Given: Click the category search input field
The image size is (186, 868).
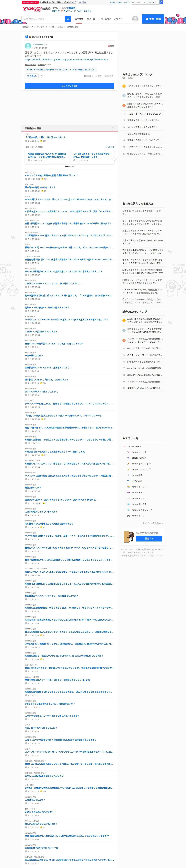Looking at the screenshot, I should tap(43, 19).
